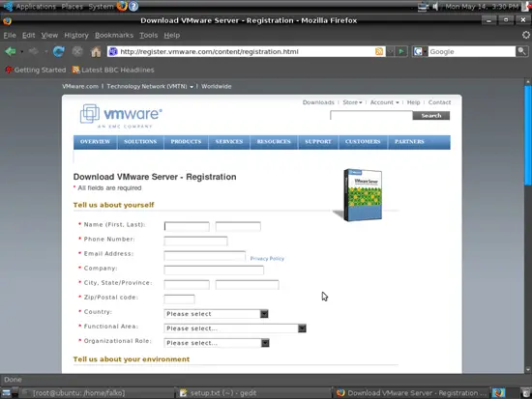The width and height of the screenshot is (532, 399).
Task: Open the Bookmarks menu
Action: 114,35
